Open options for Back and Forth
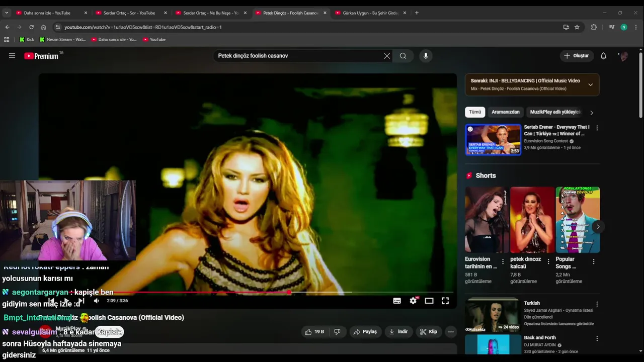The width and height of the screenshot is (644, 362). pyautogui.click(x=597, y=339)
